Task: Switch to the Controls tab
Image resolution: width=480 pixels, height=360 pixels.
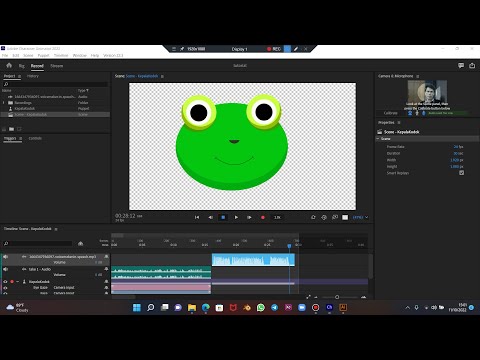Action: coord(35,138)
